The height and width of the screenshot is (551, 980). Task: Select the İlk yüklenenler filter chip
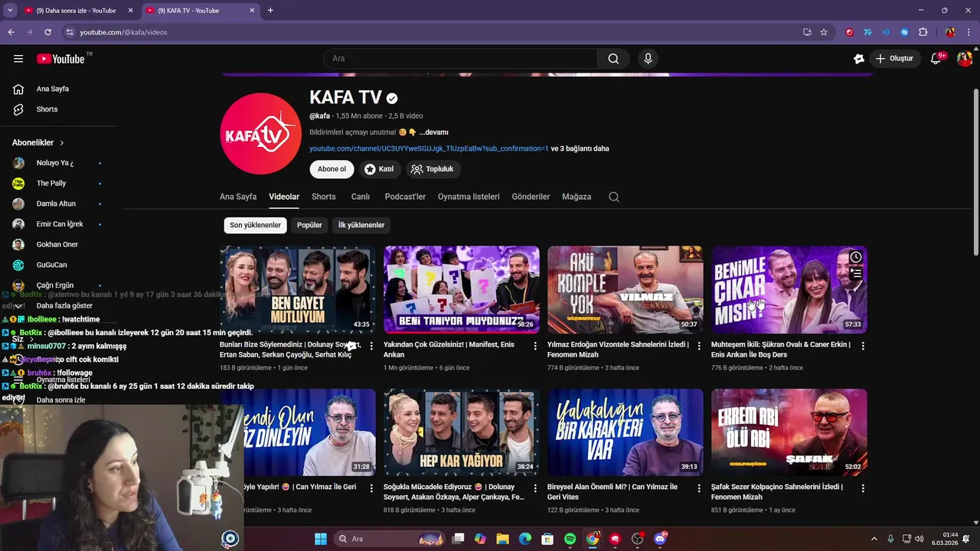361,225
